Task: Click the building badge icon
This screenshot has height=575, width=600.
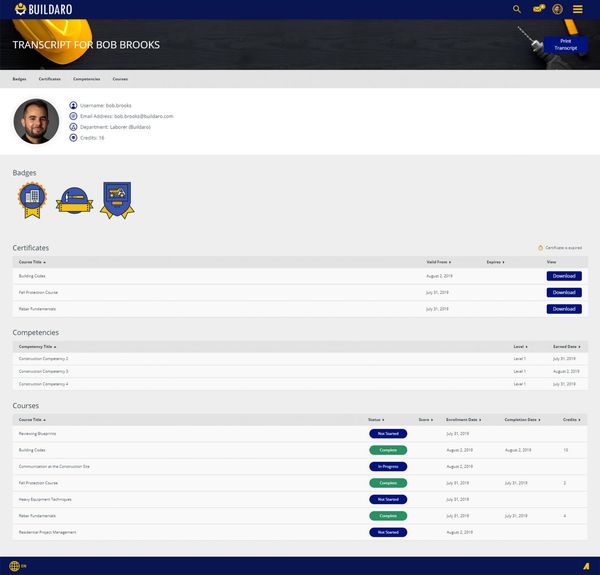Action: [32, 200]
